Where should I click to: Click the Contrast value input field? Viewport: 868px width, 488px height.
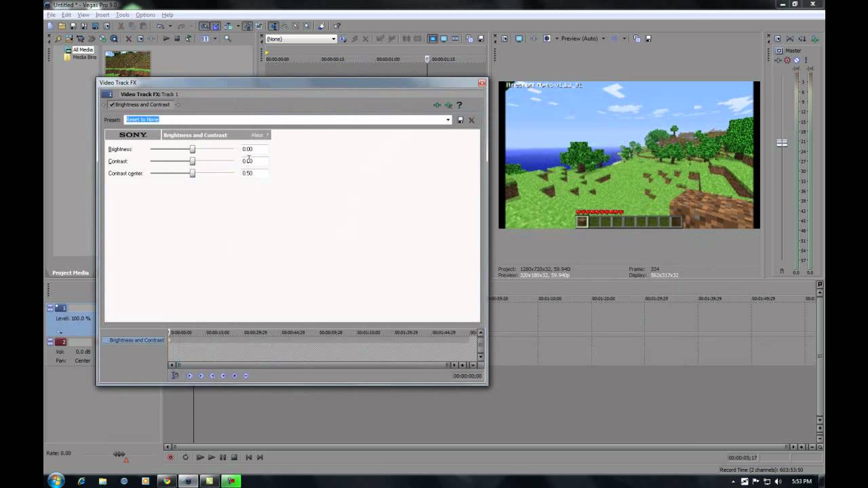click(254, 161)
